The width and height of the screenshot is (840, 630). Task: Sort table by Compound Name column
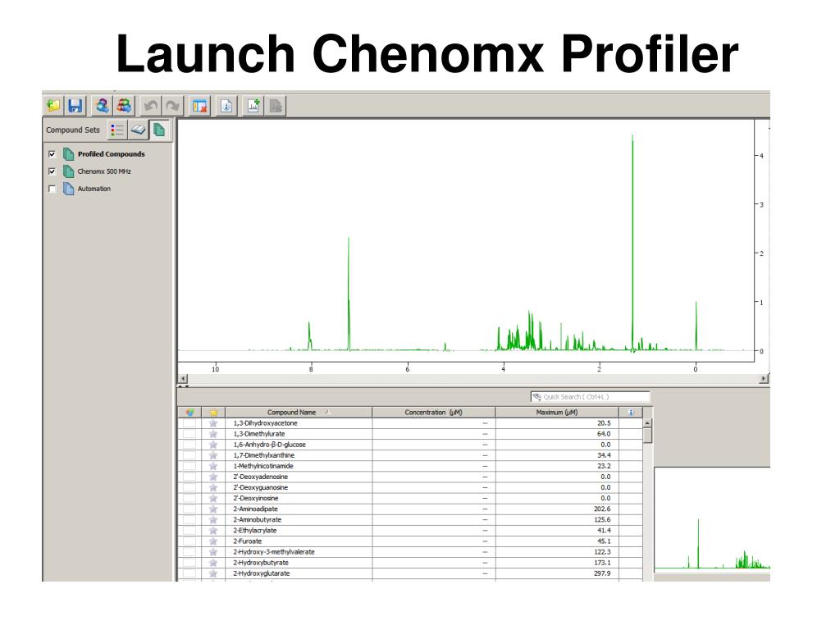coord(299,412)
